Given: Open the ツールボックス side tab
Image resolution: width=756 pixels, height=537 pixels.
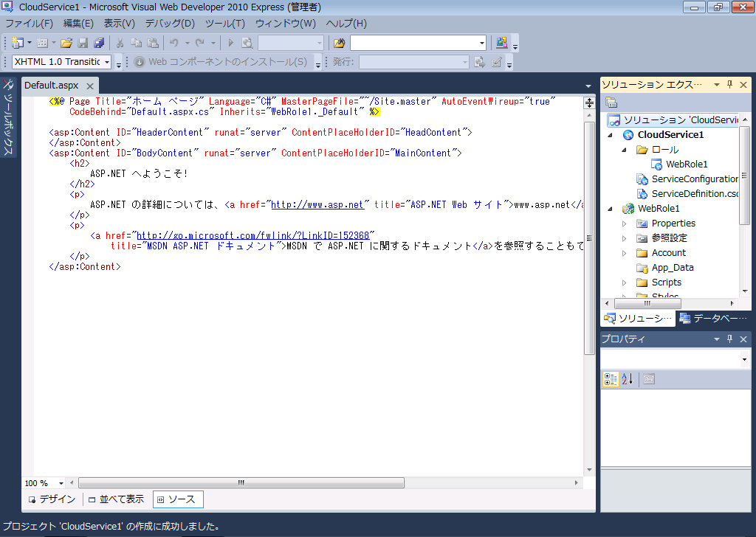Looking at the screenshot, I should coord(8,117).
